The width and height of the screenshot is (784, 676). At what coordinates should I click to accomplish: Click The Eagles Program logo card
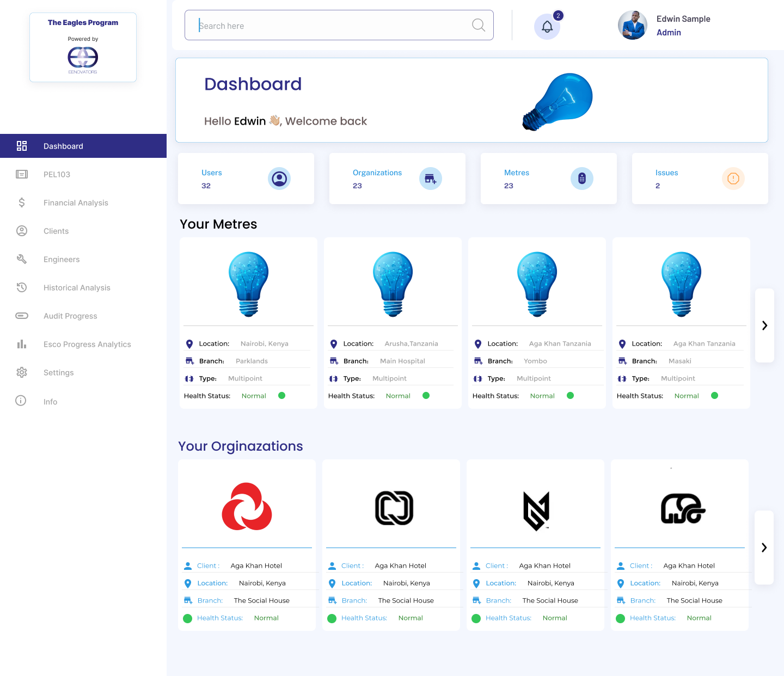click(x=83, y=47)
